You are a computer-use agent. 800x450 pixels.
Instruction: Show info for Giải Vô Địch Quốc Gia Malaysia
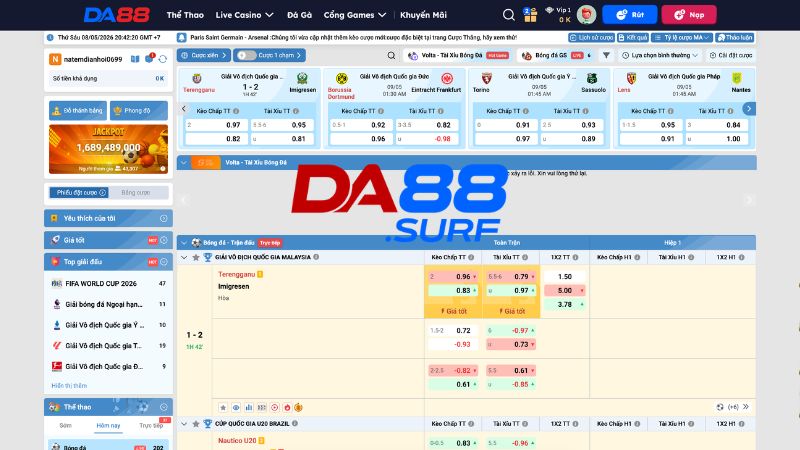(316, 257)
